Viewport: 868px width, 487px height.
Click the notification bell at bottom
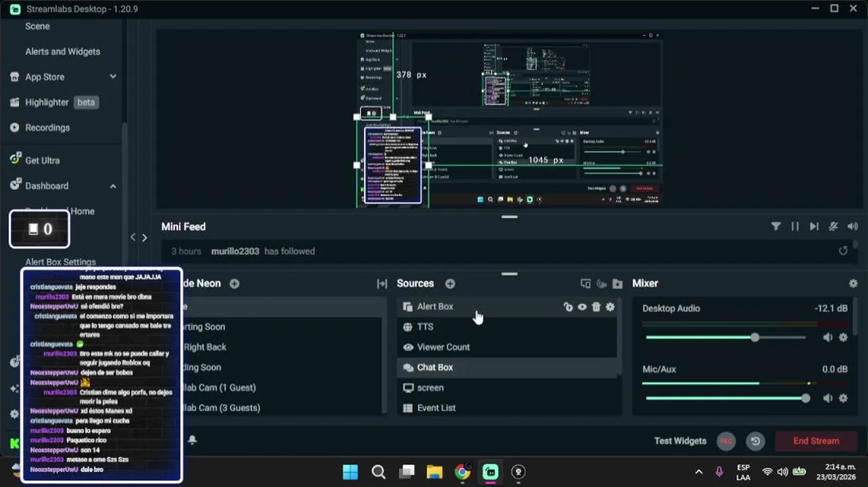(192, 440)
